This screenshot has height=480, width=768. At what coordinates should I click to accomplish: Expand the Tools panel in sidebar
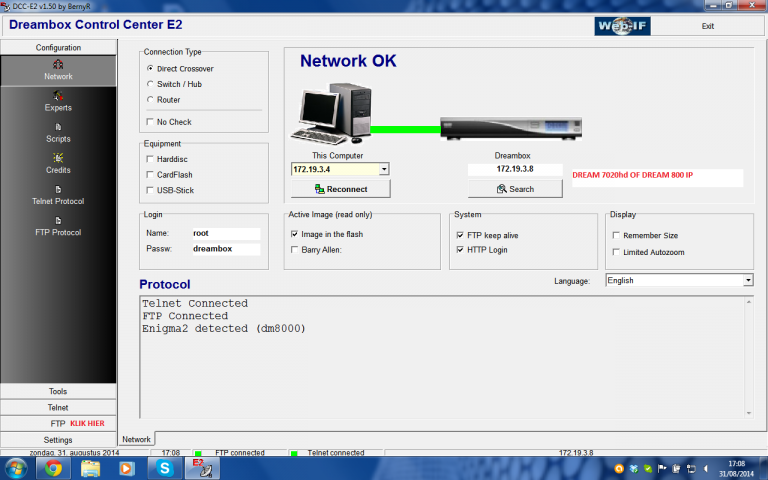pyautogui.click(x=58, y=391)
